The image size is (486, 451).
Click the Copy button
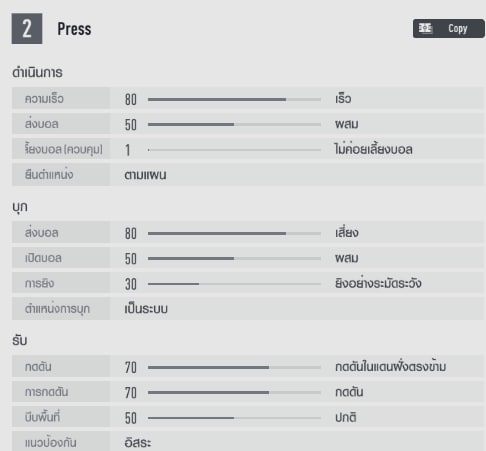(449, 29)
